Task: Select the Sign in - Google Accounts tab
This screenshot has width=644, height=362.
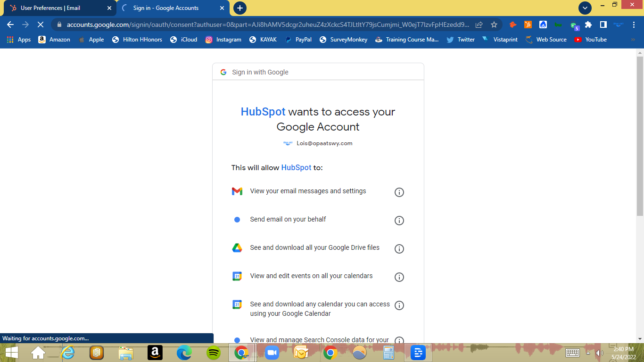Action: click(x=173, y=8)
